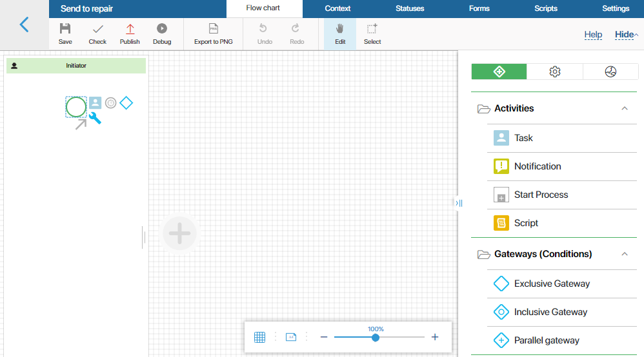Select the Initiator swimlane header
This screenshot has width=644, height=357.
(x=76, y=66)
